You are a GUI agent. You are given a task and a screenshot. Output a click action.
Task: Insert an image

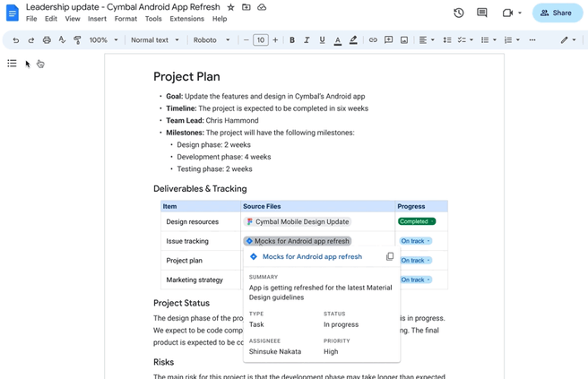(404, 40)
